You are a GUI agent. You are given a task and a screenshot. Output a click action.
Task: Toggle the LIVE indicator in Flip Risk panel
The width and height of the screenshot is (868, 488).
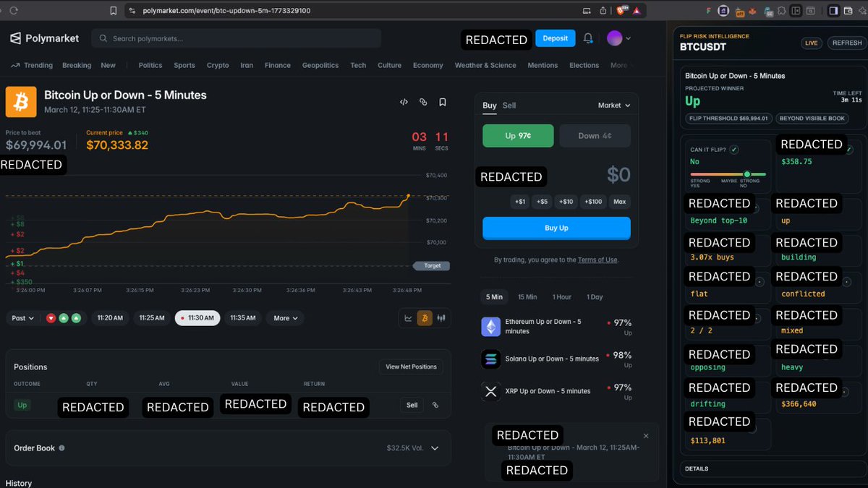[811, 43]
